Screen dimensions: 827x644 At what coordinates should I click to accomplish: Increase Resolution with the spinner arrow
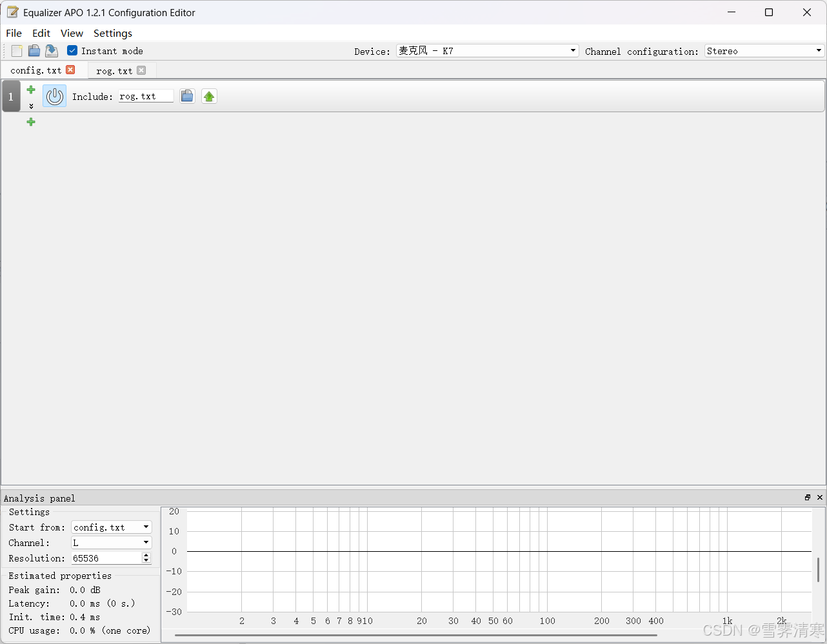(x=146, y=555)
